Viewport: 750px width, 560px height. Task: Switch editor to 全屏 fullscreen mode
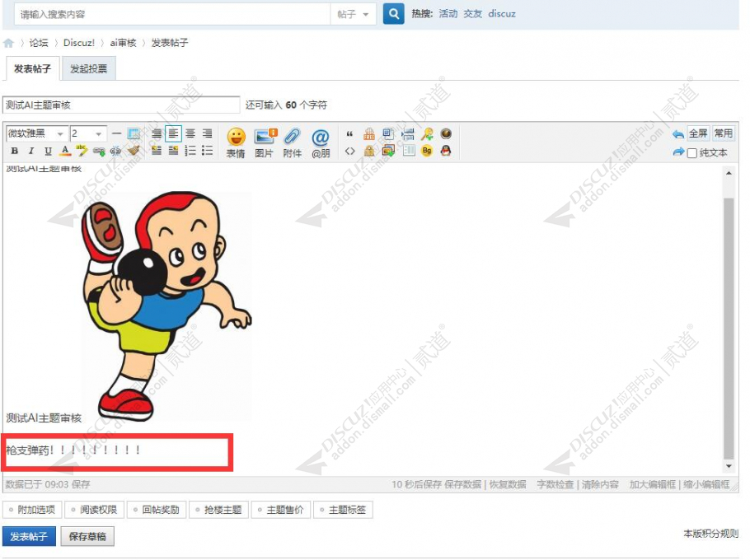point(698,133)
